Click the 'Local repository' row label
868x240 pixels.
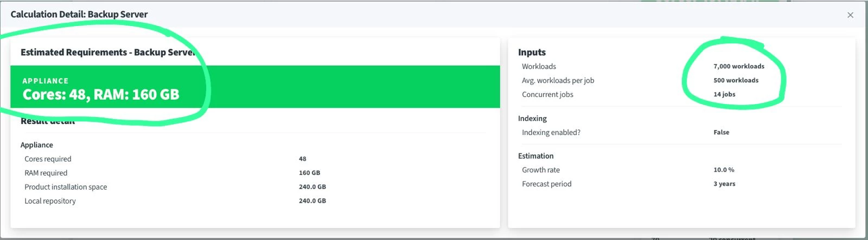click(x=50, y=201)
